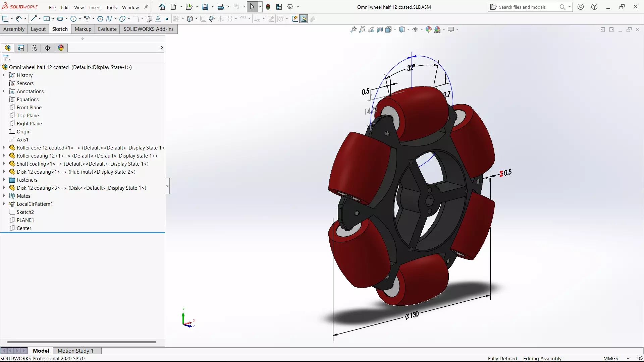Viewport: 644px width, 362px height.
Task: Switch to SOLIDWORKS Add-Ins tab
Action: (149, 29)
